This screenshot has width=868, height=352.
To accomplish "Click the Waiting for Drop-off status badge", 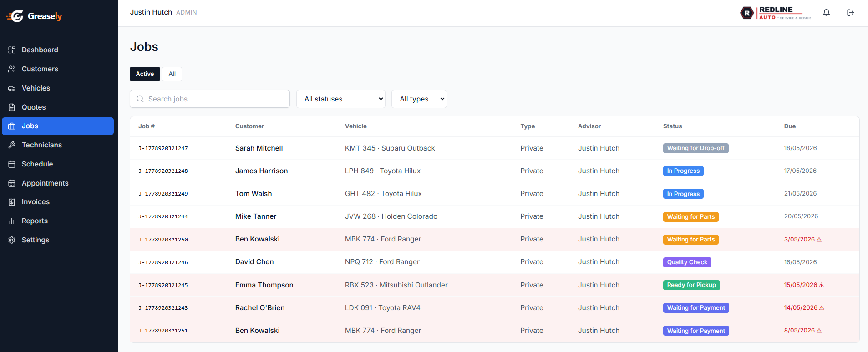I will click(x=695, y=148).
